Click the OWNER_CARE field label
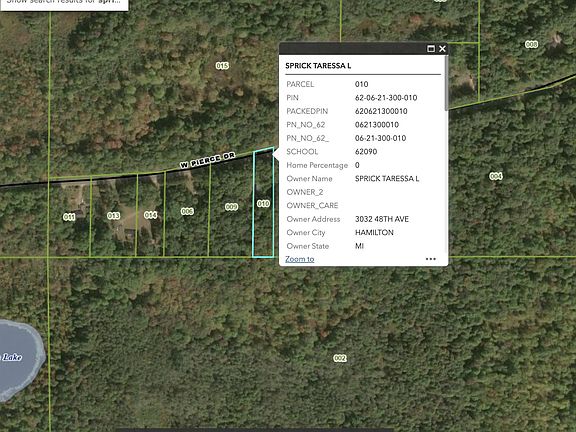This screenshot has width=576, height=432. pyautogui.click(x=312, y=206)
